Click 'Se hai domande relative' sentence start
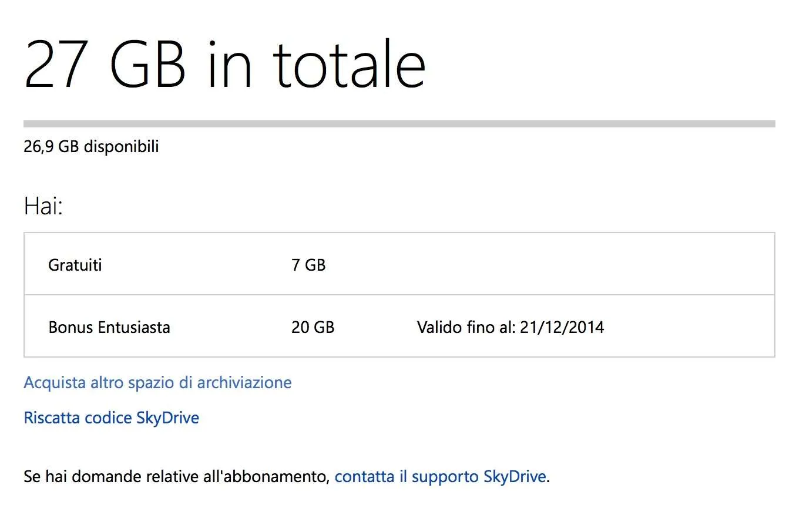The image size is (806, 532). pyautogui.click(x=112, y=476)
